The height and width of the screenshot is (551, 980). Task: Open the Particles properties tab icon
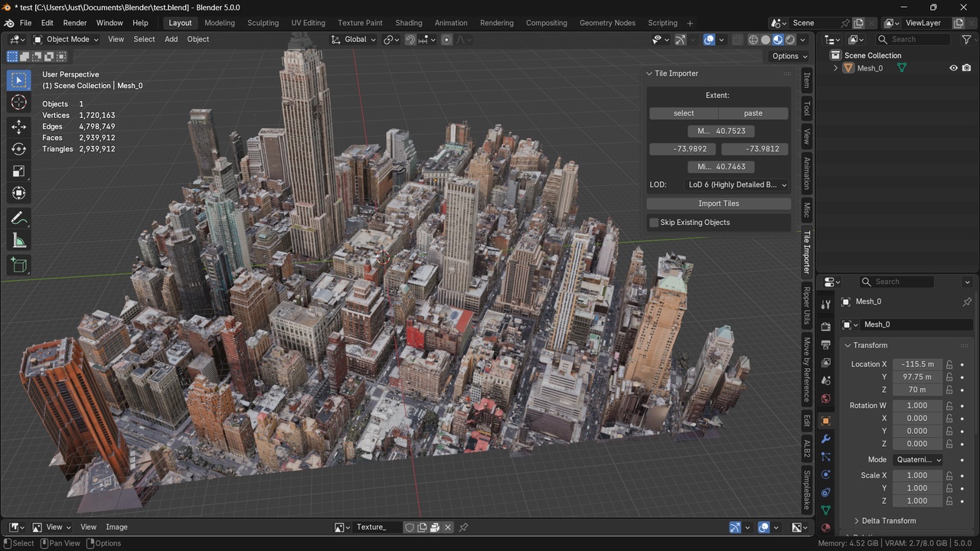tap(825, 457)
